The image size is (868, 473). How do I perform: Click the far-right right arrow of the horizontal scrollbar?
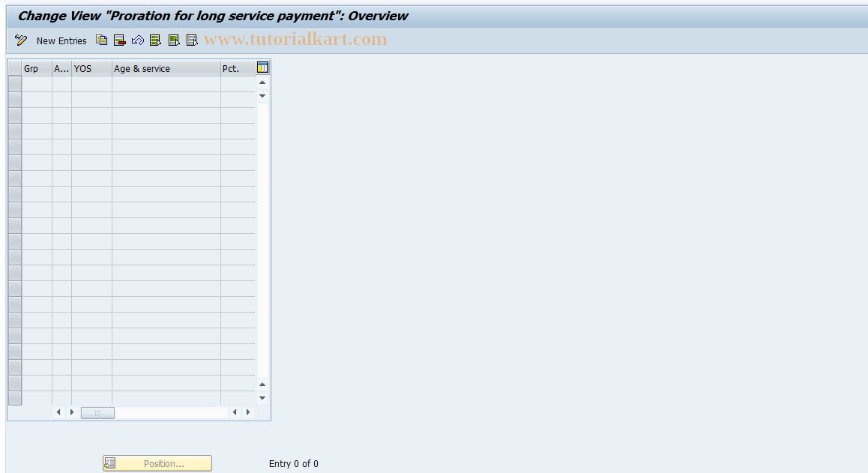248,412
